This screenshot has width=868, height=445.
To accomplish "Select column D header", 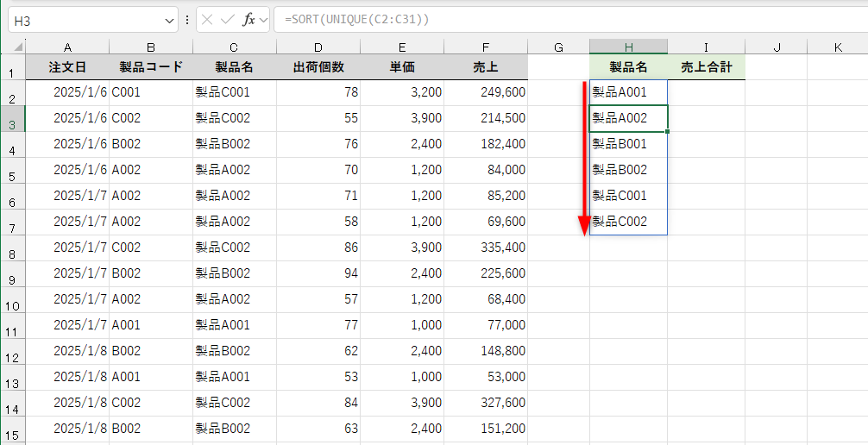I will coord(318,47).
